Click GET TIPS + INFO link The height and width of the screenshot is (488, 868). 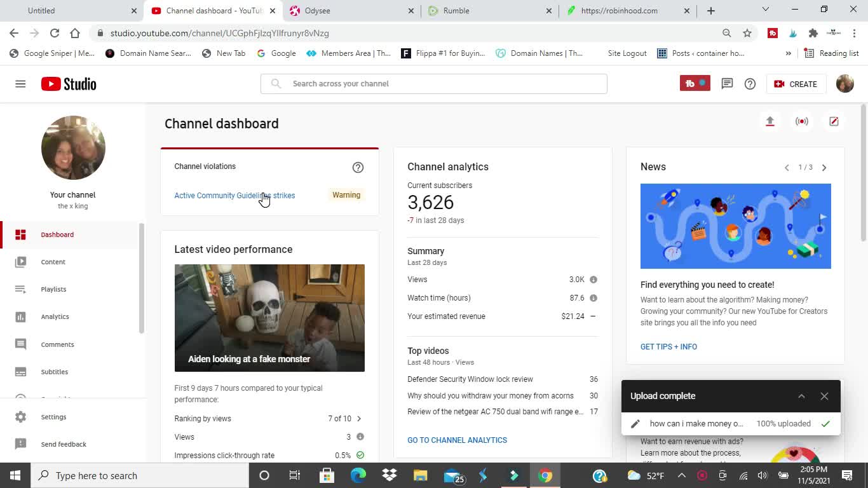pos(668,346)
